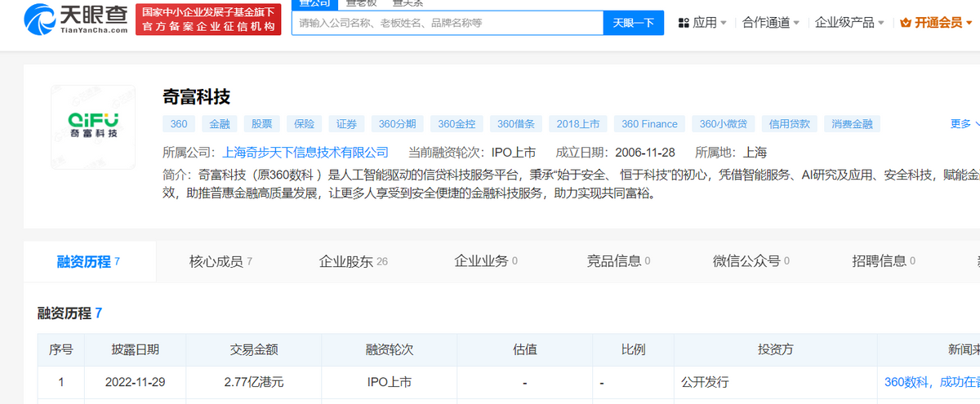Select the 保险 tag

304,124
